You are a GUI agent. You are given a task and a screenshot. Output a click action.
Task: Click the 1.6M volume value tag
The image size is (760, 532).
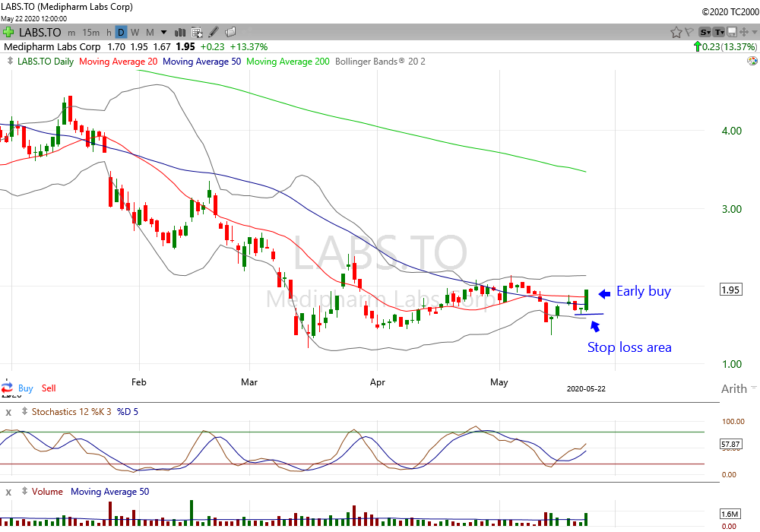tap(730, 514)
